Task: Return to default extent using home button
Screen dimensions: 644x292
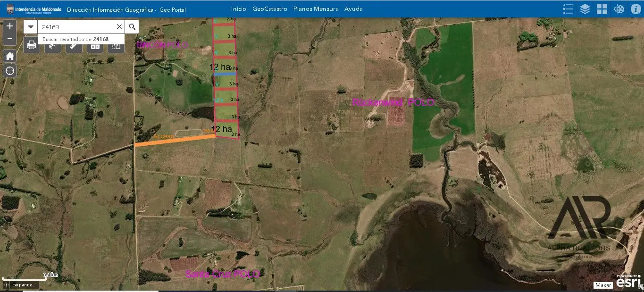Action: click(10, 56)
